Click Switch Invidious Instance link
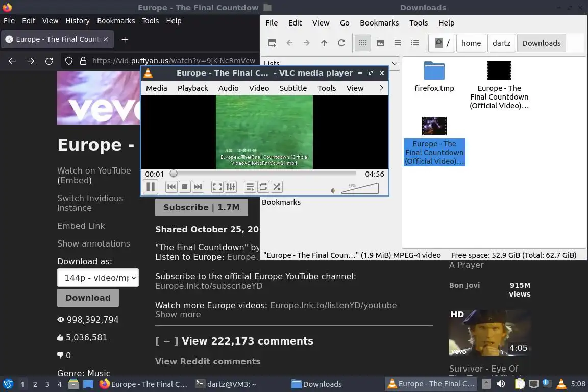This screenshot has width=588, height=392. click(x=90, y=203)
